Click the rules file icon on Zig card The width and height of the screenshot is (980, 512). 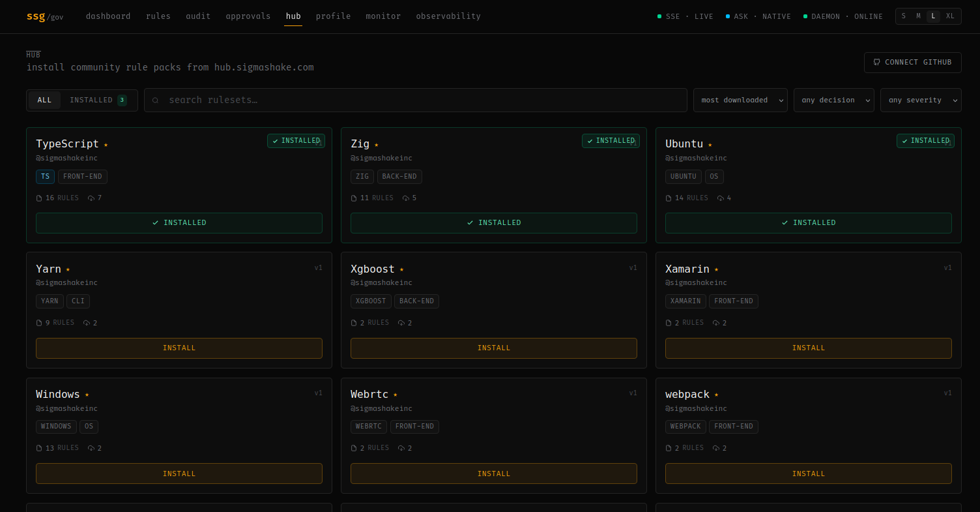tap(354, 198)
